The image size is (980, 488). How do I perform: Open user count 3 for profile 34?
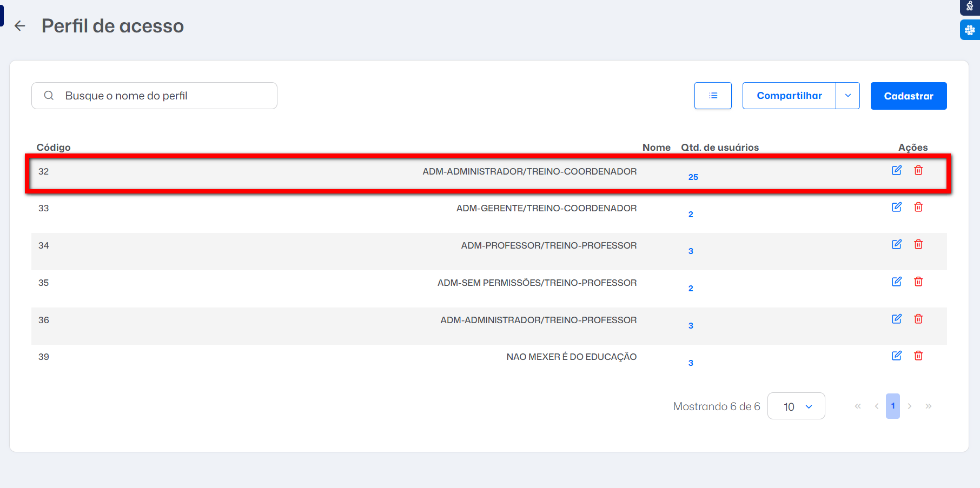click(691, 251)
